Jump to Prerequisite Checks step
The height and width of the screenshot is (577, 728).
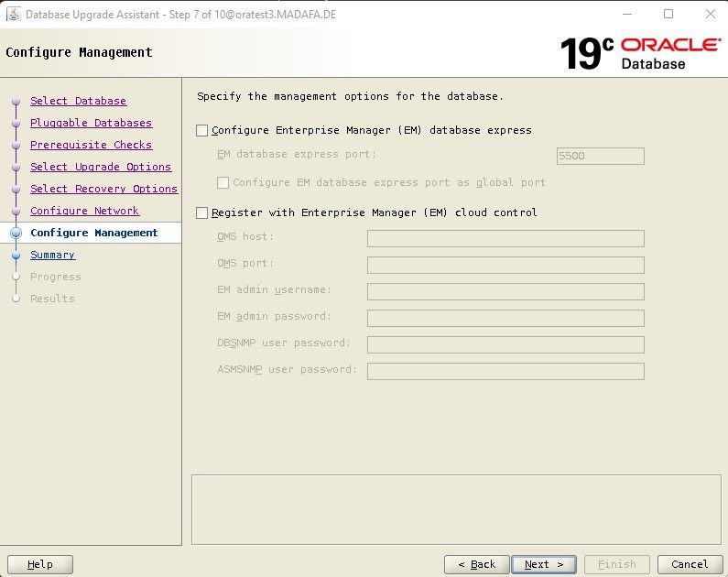tap(91, 145)
